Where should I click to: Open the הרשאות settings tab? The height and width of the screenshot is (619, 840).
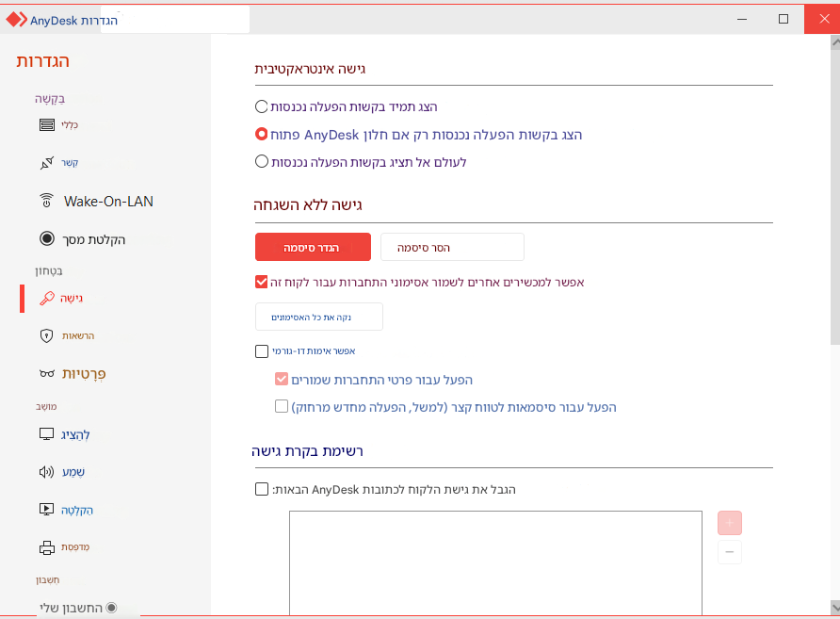77,336
